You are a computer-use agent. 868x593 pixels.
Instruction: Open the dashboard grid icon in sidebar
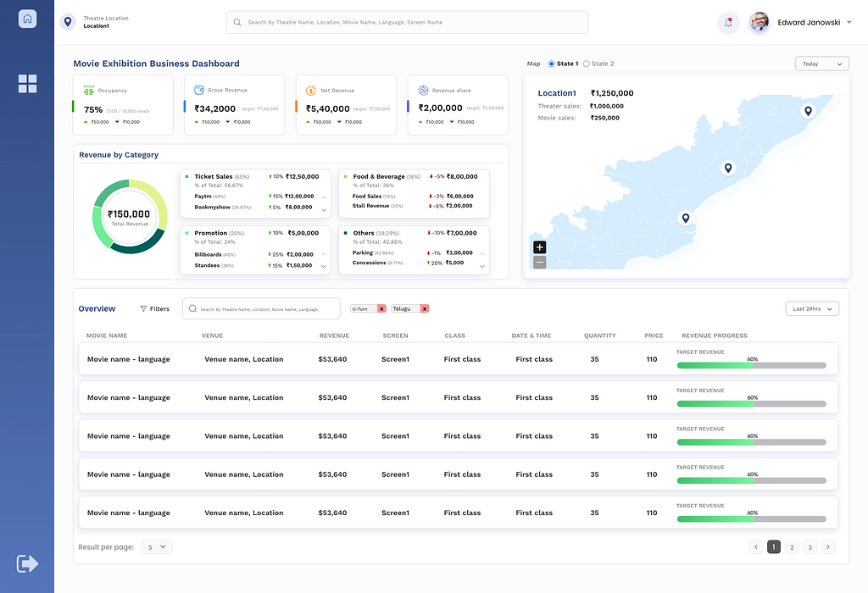28,84
